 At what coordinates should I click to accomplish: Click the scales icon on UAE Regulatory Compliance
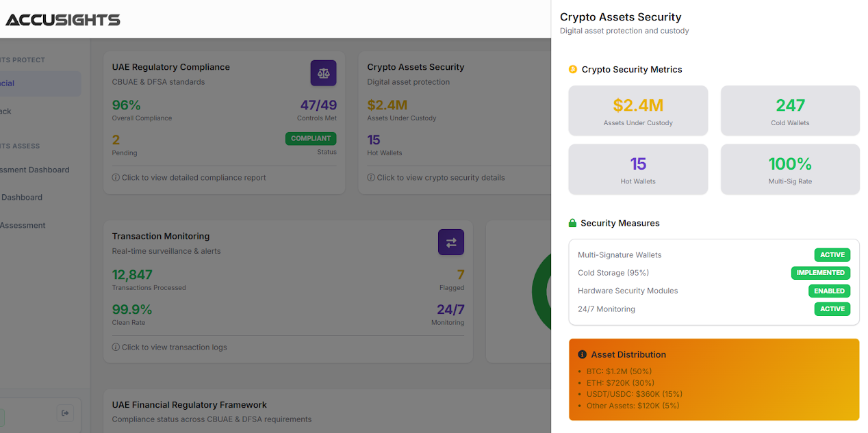323,73
